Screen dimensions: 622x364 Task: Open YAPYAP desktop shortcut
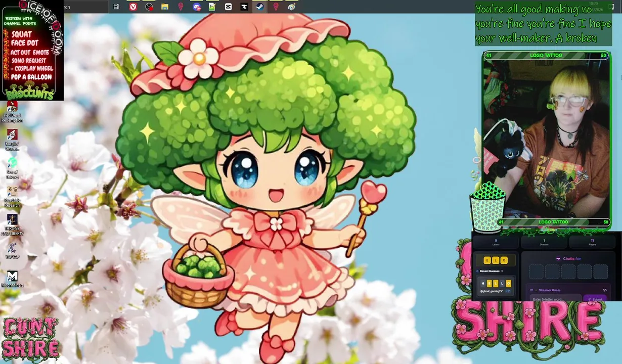12,251
